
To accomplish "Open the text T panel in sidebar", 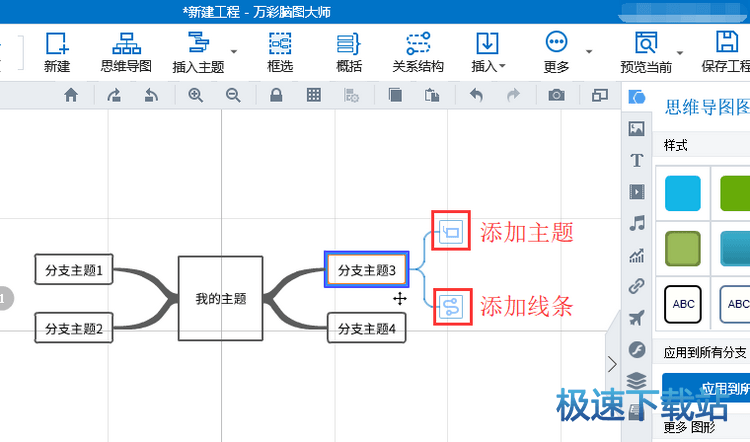I will point(637,160).
